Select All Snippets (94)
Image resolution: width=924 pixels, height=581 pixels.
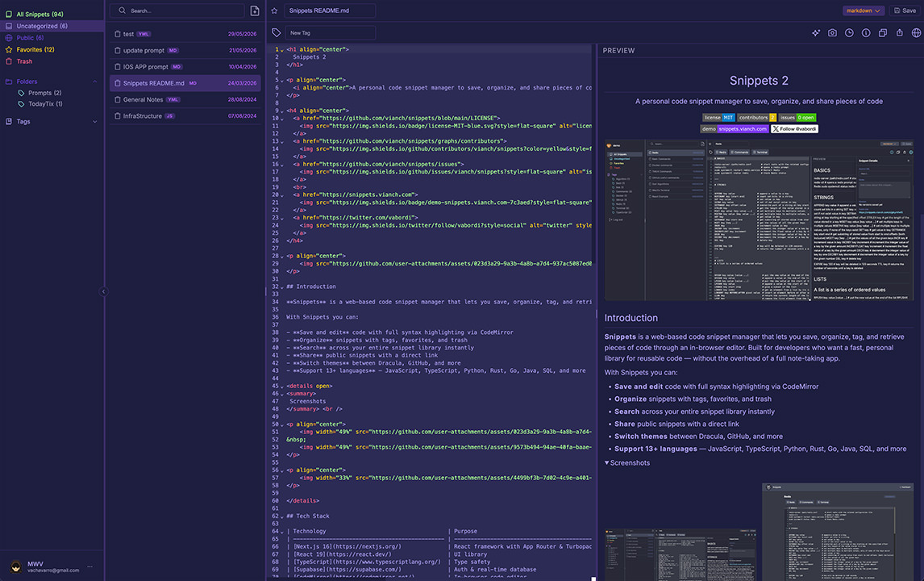(x=52, y=15)
